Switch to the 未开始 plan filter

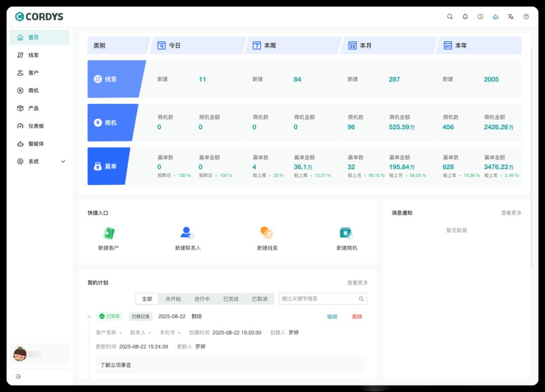174,299
